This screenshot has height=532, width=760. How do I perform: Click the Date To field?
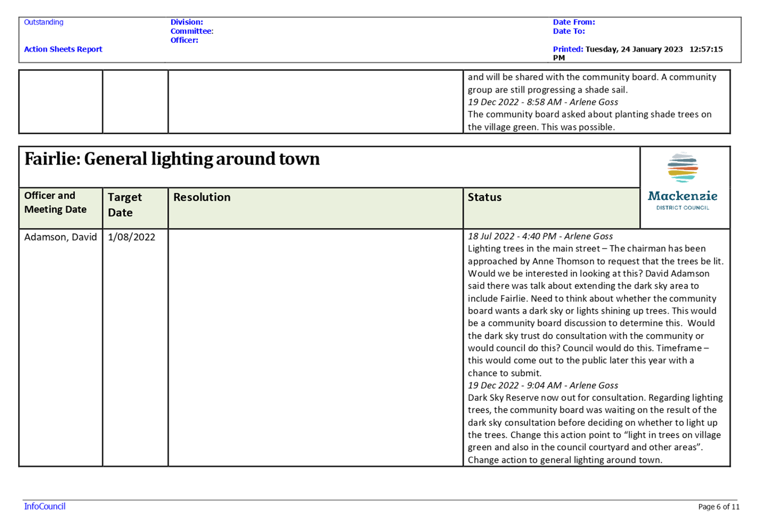pyautogui.click(x=568, y=31)
